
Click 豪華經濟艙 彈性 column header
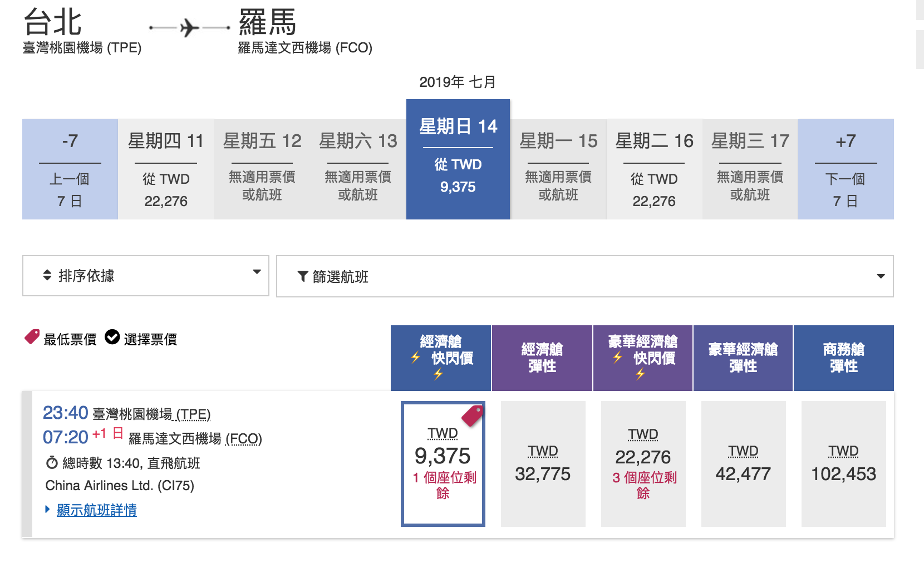[743, 358]
